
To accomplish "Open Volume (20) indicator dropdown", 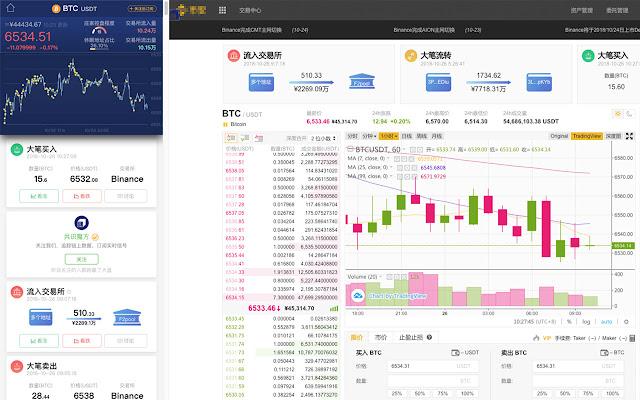I will [380, 277].
